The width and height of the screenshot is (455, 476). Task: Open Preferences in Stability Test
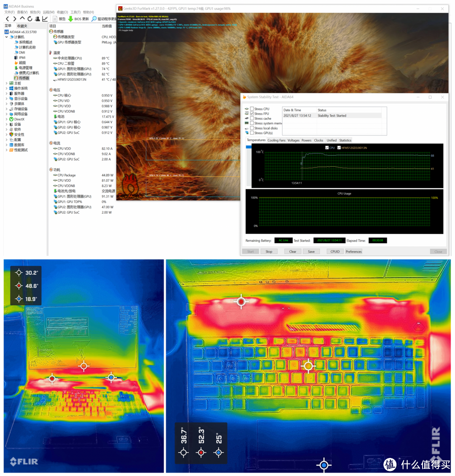pos(353,252)
